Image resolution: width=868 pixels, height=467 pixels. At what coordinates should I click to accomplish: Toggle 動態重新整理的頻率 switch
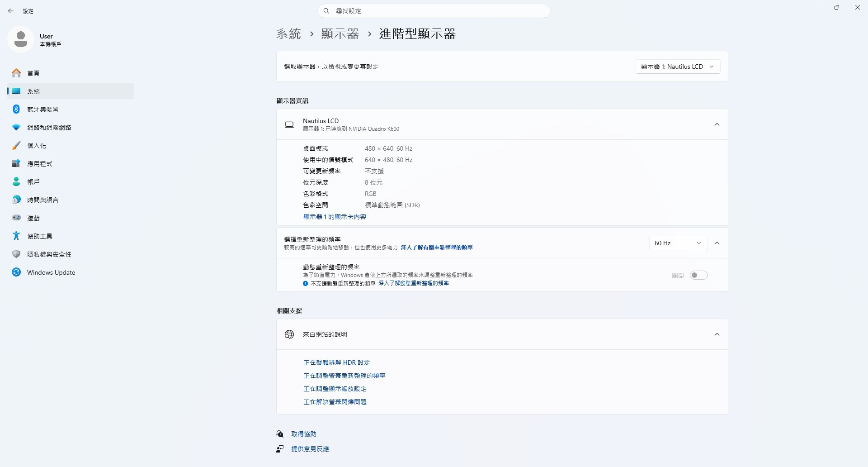[698, 275]
